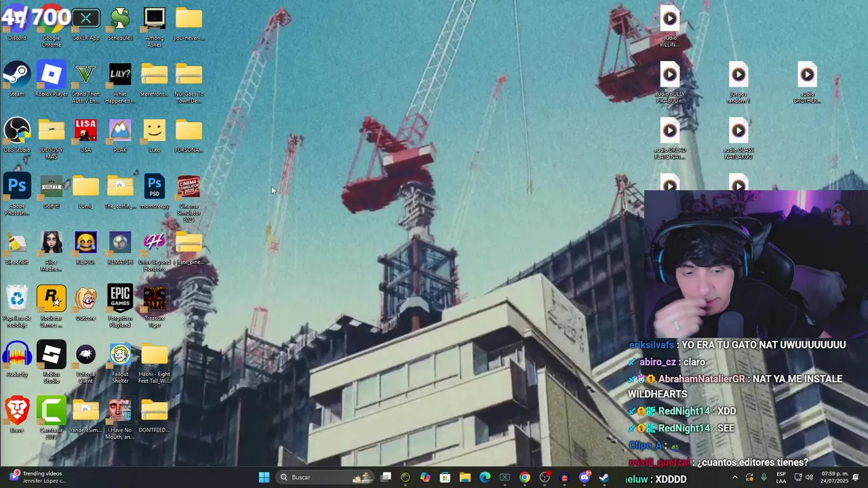Open the PEAK game shortcut
868x488 pixels.
pos(120,135)
